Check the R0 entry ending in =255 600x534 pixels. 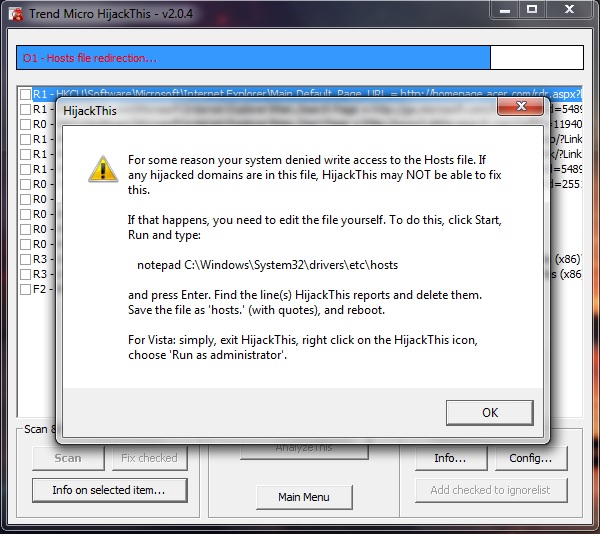pos(26,184)
